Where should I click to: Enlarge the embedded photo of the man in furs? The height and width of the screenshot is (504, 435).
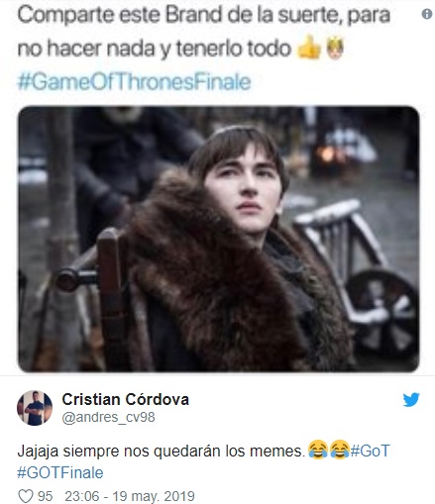tap(219, 239)
